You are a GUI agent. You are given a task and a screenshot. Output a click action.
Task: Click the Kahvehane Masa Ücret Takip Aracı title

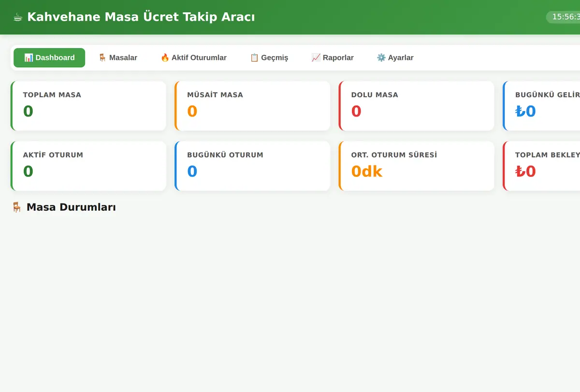pyautogui.click(x=141, y=17)
